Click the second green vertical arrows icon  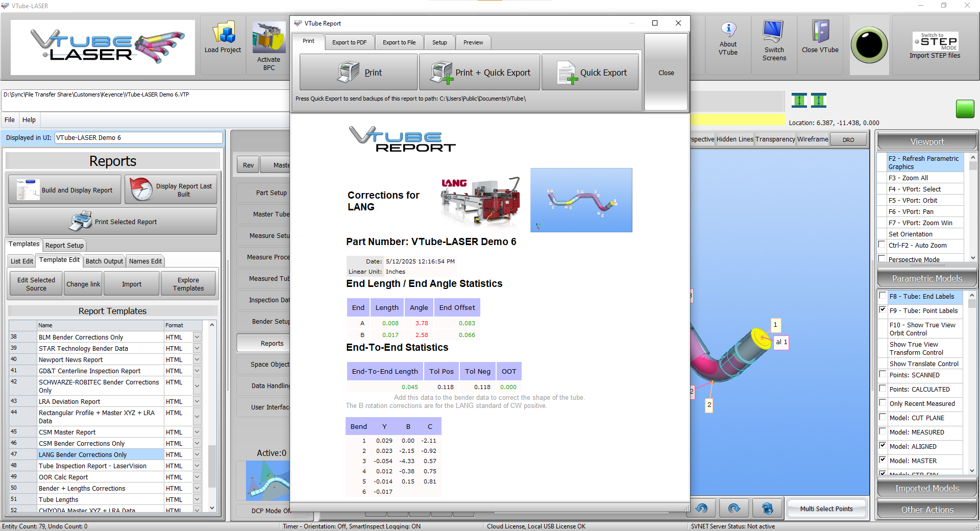coord(818,100)
